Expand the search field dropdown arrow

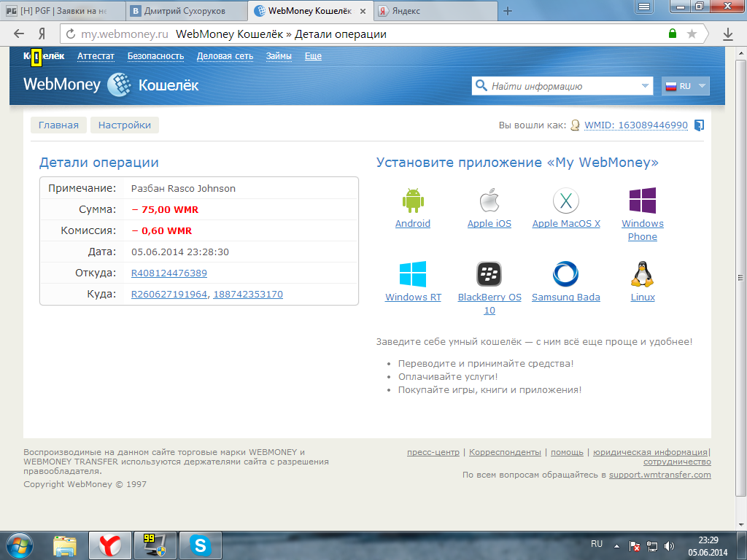coord(645,86)
